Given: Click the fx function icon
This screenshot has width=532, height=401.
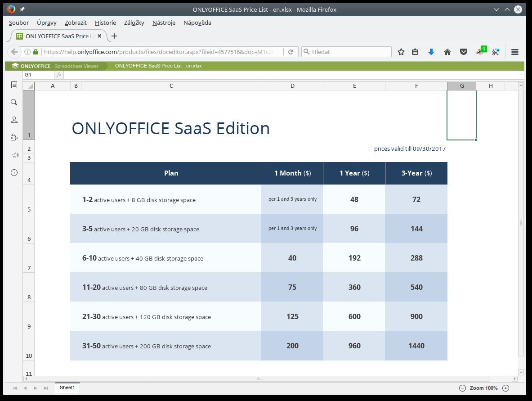Looking at the screenshot, I should [x=59, y=75].
